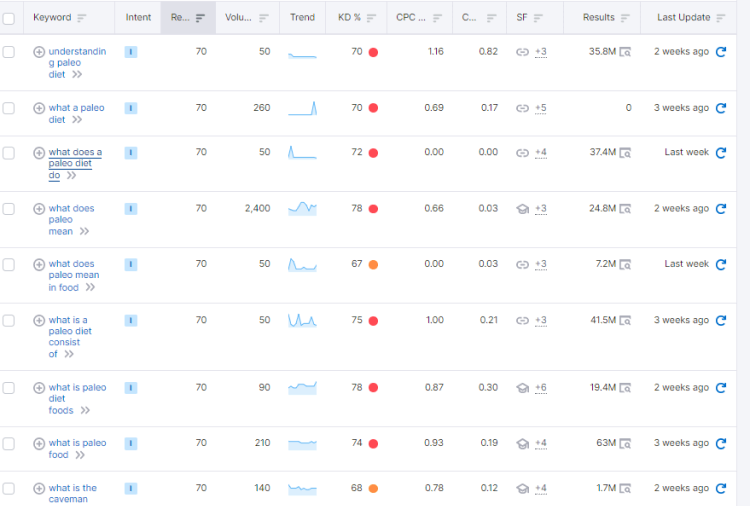
Task: Open 'what does a paleo diet do' link
Action: click(75, 164)
